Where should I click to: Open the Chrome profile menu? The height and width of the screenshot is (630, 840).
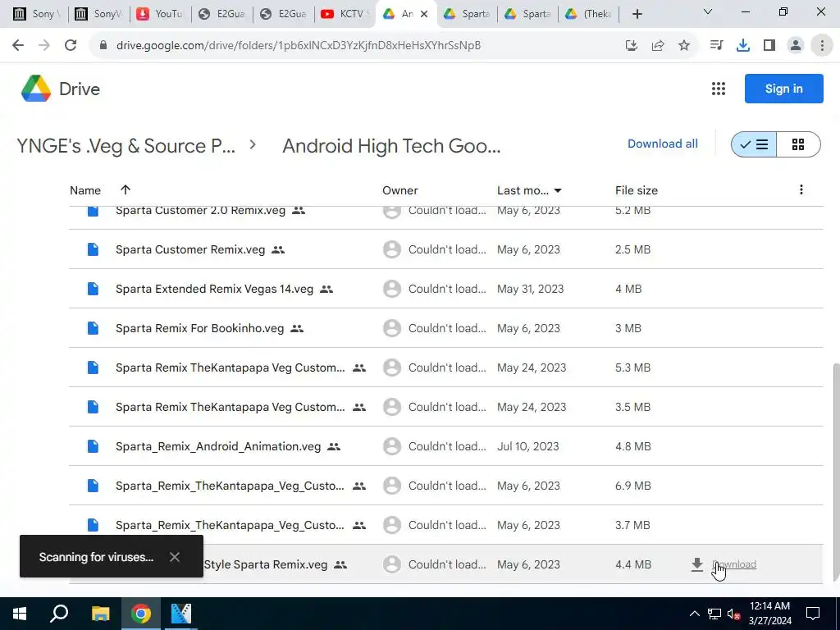pos(796,46)
